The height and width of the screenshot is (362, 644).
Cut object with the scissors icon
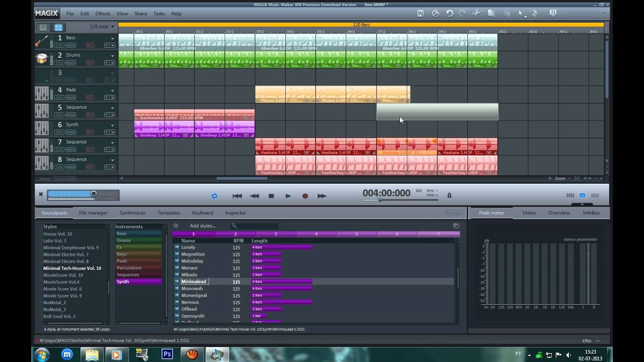[x=476, y=14]
